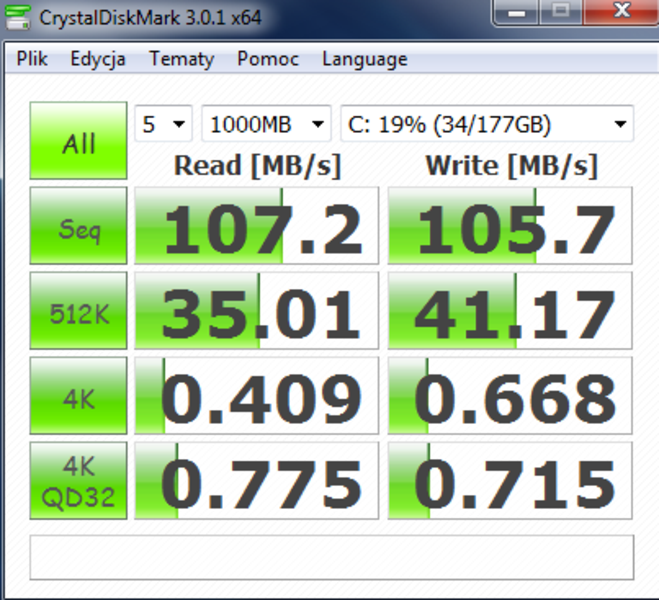Screen dimensions: 659x600
Task: Open the Pomoc menu
Action: 268,59
